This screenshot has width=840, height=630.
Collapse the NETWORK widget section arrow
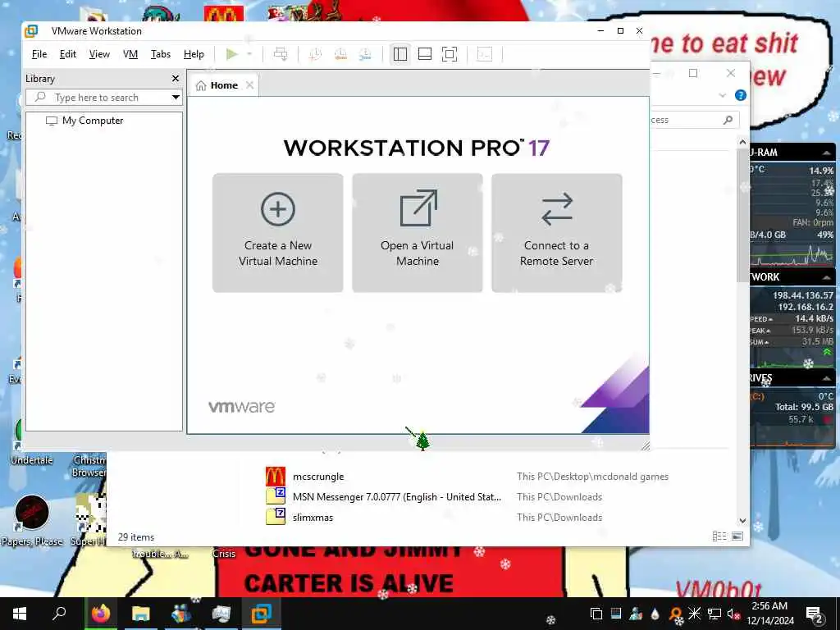click(827, 277)
